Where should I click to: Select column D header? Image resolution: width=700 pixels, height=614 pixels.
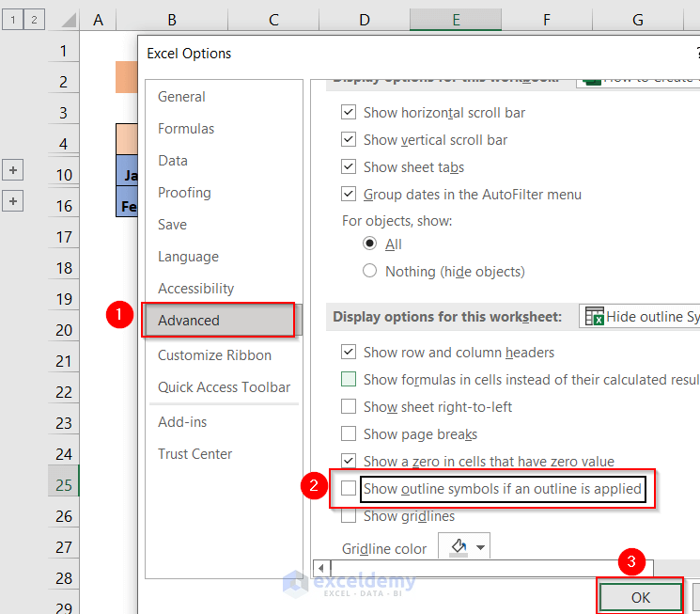tap(365, 20)
